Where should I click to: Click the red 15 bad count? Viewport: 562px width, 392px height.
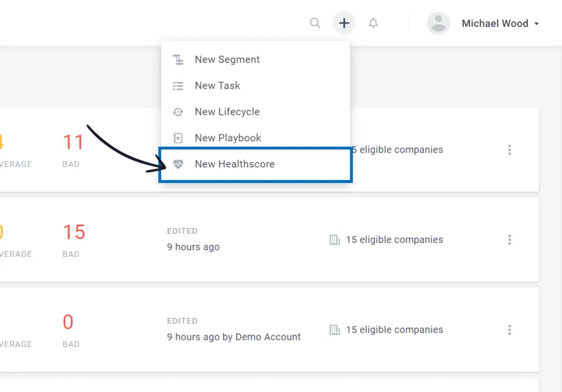pos(74,232)
